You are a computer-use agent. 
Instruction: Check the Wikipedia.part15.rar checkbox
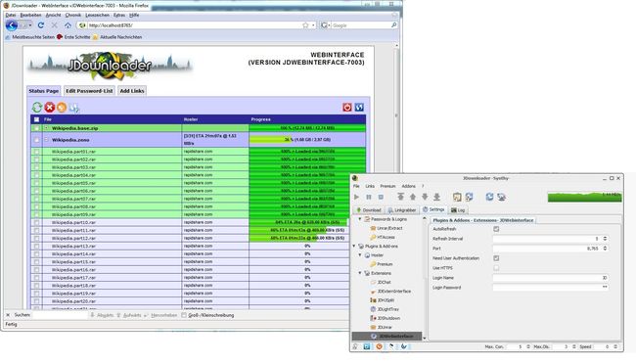coord(36,262)
